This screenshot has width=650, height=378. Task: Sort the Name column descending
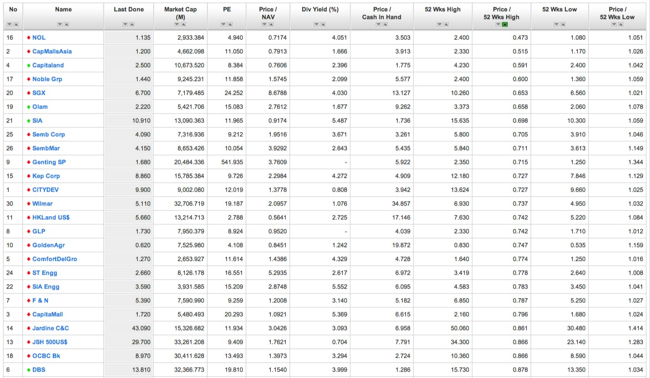60,25
